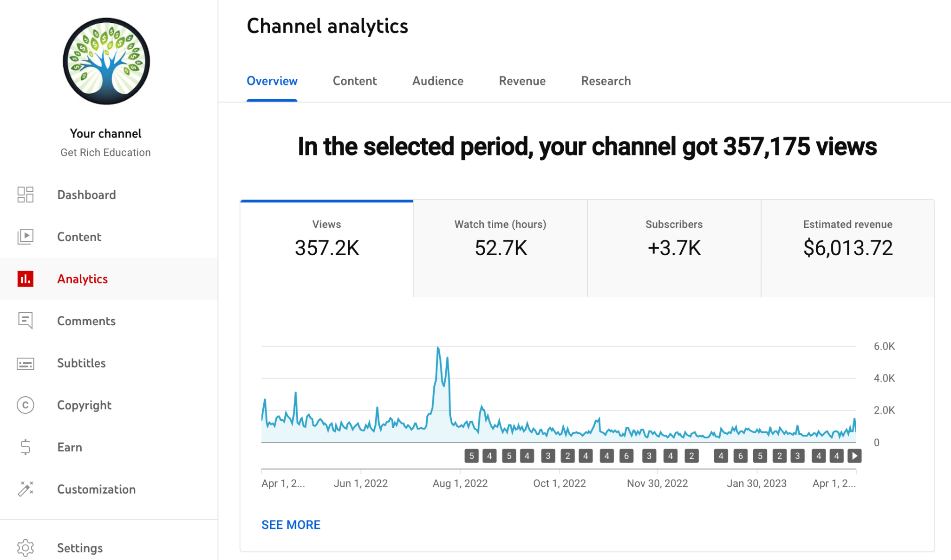Open Settings label in the sidebar
This screenshot has width=951, height=560.
point(80,548)
